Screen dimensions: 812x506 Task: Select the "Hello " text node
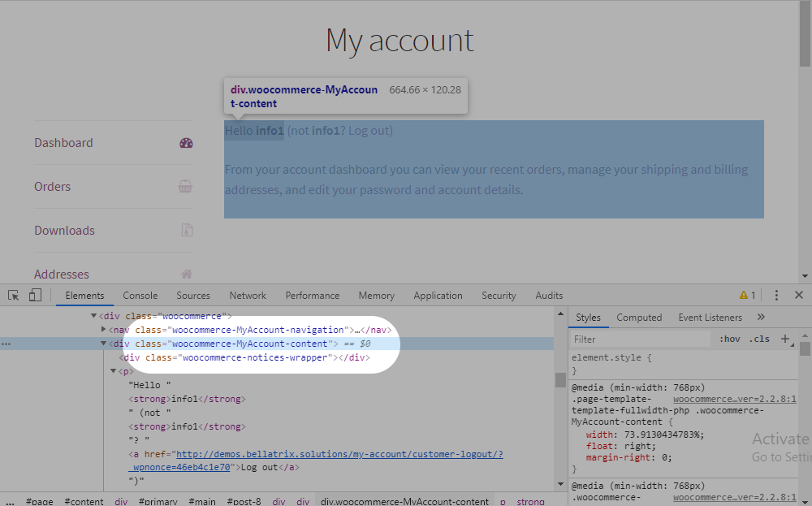(x=149, y=385)
